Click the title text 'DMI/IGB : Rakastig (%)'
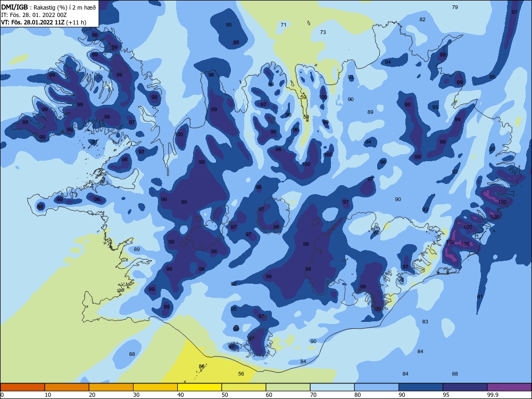Screen dimensions: 532x399 pyautogui.click(x=34, y=7)
